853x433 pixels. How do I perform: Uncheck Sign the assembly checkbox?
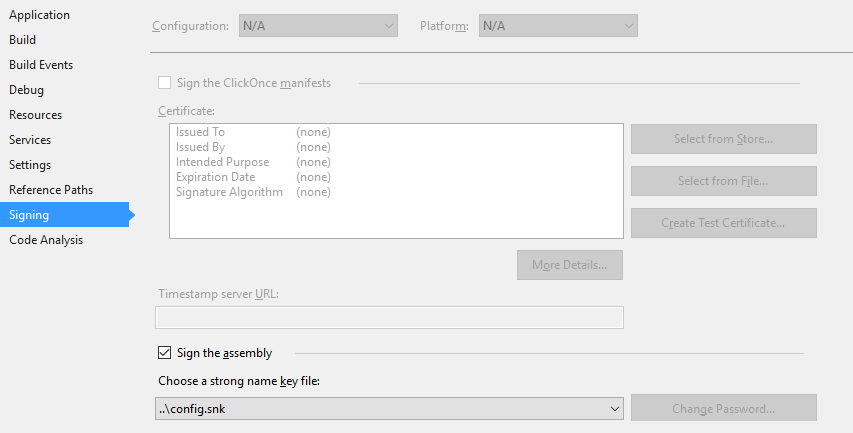(164, 352)
